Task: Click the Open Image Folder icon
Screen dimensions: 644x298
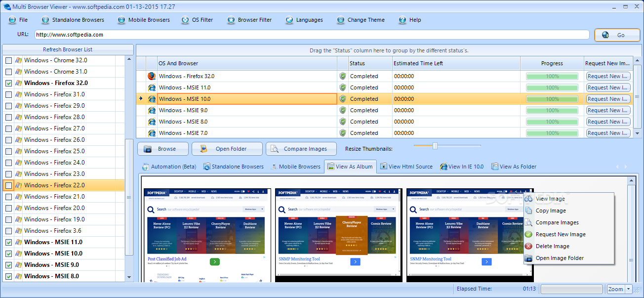Action: pos(528,258)
